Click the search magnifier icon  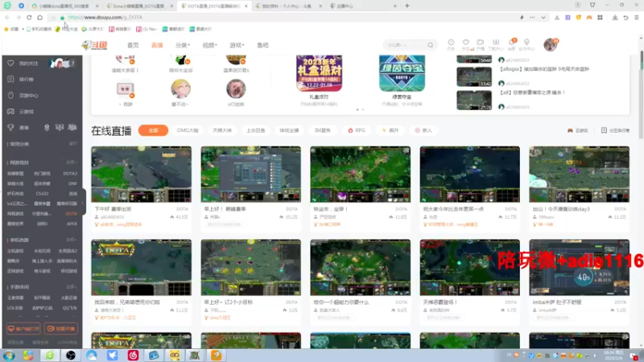431,45
